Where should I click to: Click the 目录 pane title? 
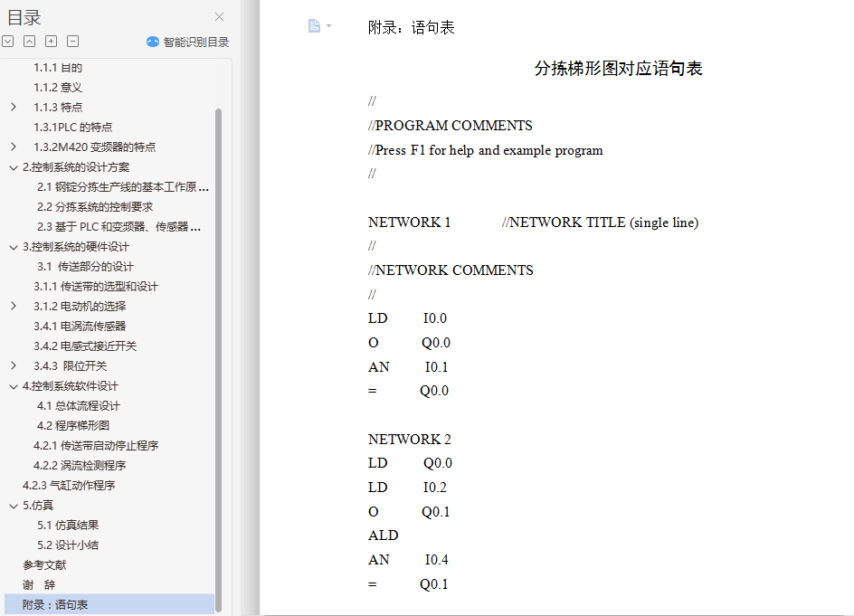tap(24, 17)
